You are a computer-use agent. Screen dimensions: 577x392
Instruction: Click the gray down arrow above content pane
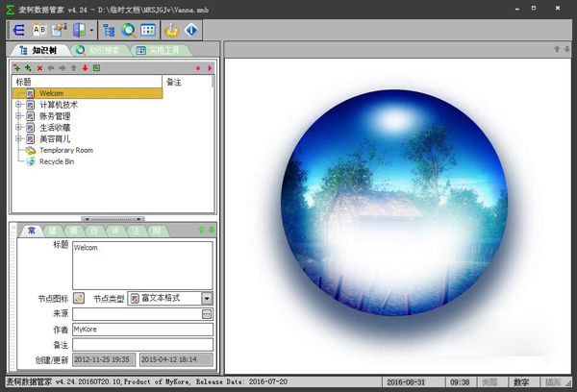[x=567, y=49]
